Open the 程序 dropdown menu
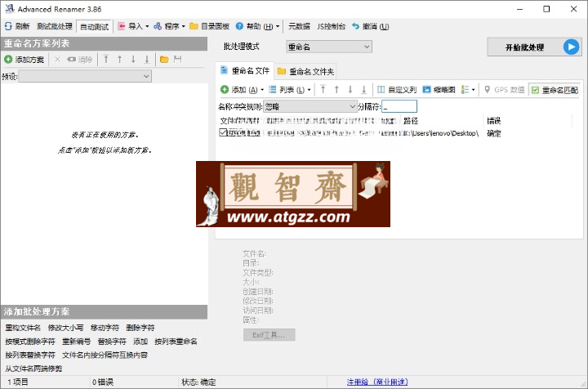Screen dimensions: 588x389 coord(169,26)
